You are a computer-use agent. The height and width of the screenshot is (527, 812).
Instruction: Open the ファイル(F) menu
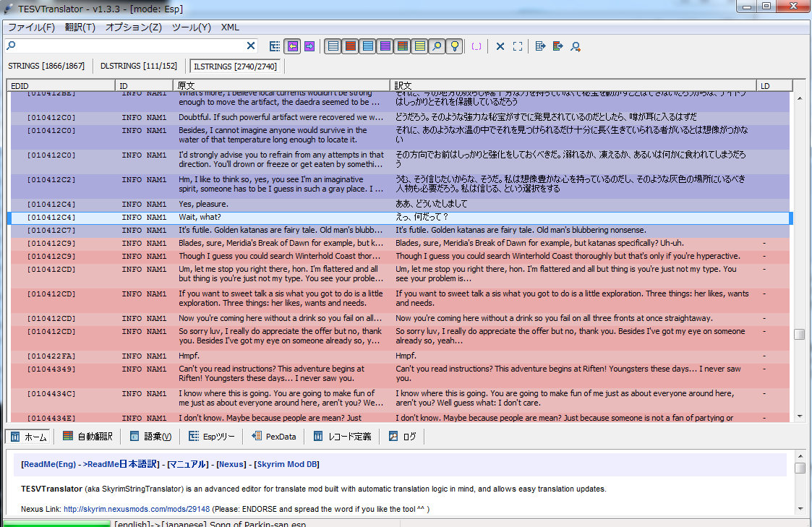click(x=32, y=27)
